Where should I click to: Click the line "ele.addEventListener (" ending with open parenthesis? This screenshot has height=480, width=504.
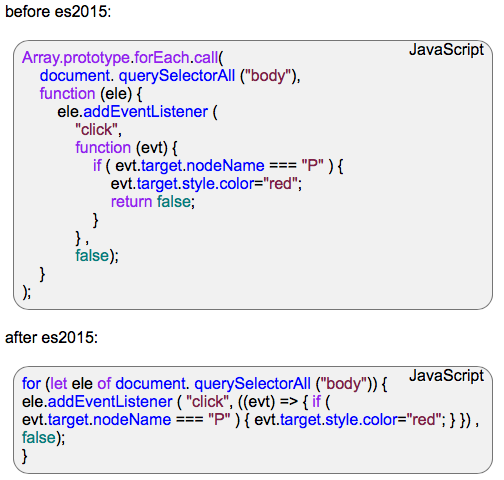137,112
